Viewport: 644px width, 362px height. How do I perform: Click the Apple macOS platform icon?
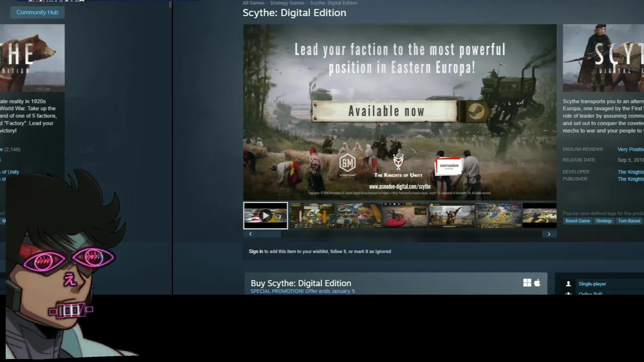tap(537, 283)
